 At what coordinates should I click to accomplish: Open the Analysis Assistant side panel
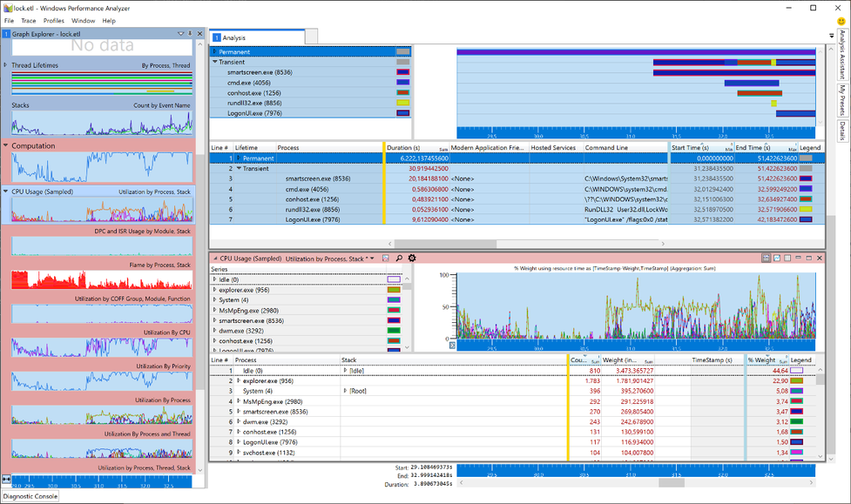coord(843,54)
